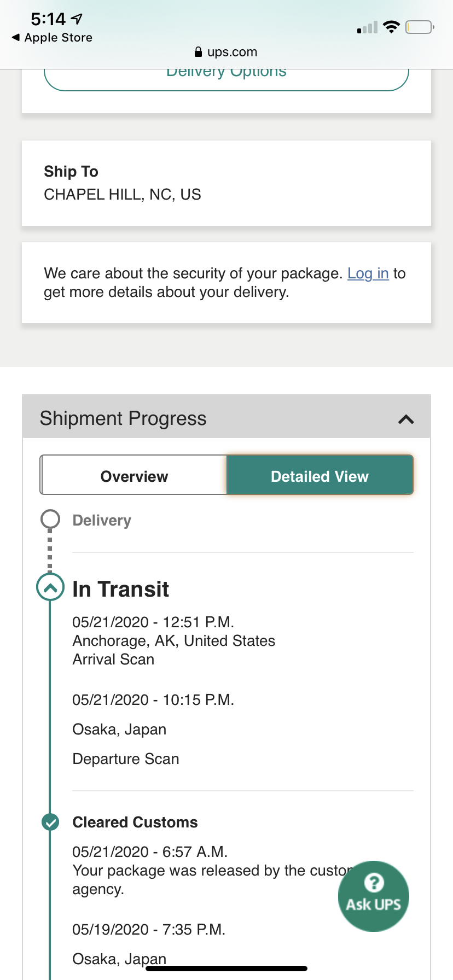This screenshot has width=453, height=980.
Task: Tap the back arrow to Apple Store
Action: pyautogui.click(x=16, y=37)
